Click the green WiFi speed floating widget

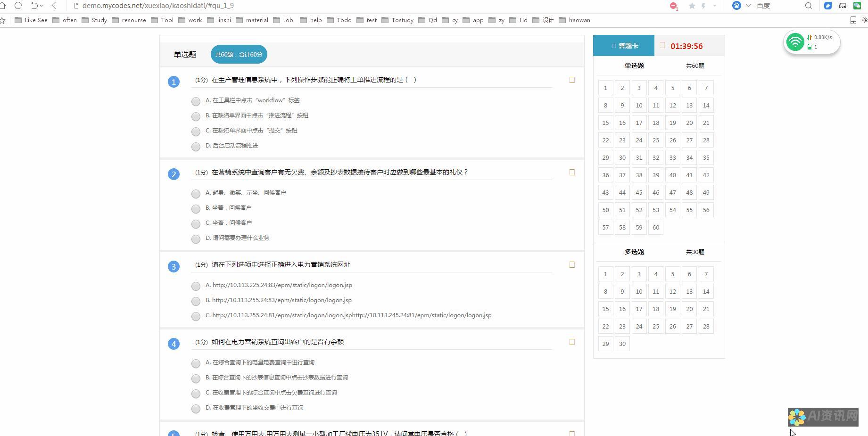coord(811,42)
